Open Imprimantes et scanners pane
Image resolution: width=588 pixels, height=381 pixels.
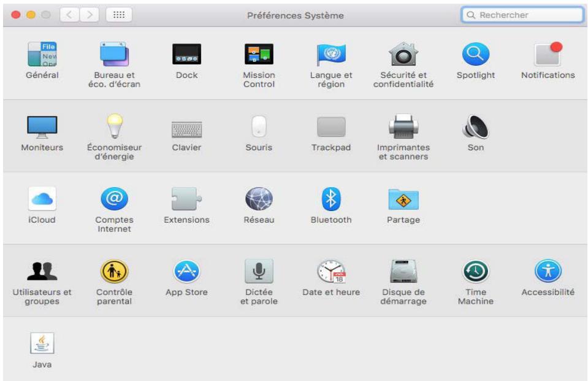(x=403, y=128)
